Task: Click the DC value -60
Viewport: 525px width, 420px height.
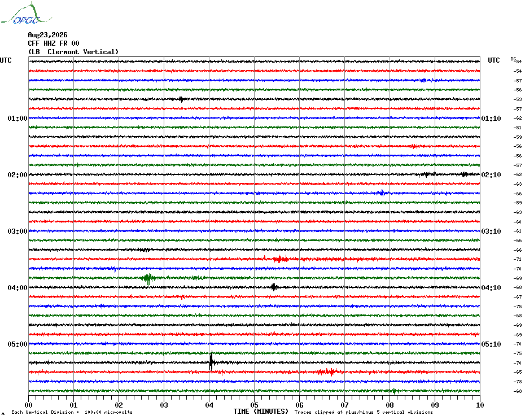Action: pyautogui.click(x=518, y=222)
